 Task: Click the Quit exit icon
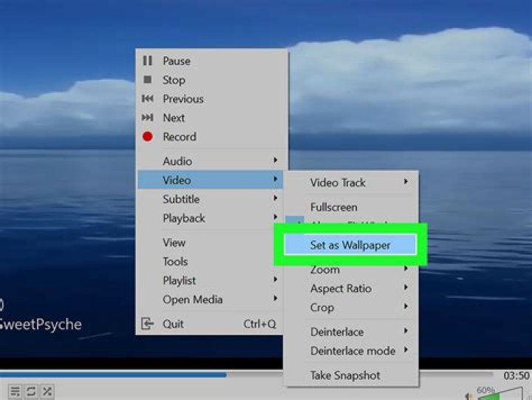pyautogui.click(x=147, y=324)
